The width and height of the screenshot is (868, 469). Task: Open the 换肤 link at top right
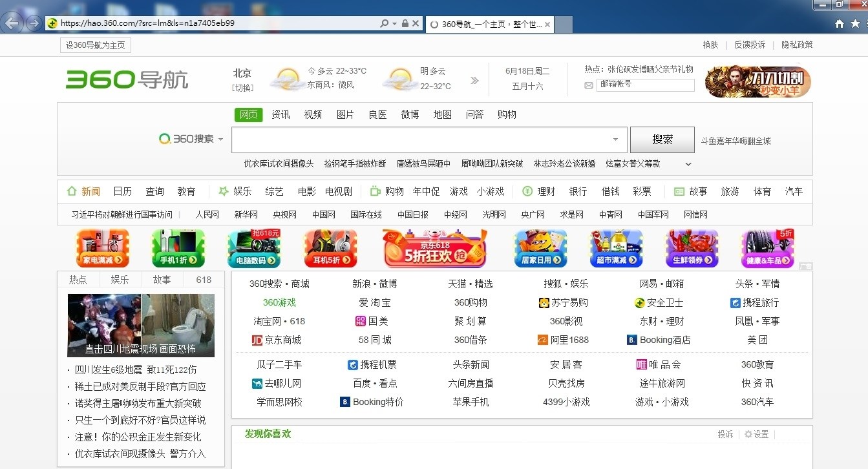709,45
